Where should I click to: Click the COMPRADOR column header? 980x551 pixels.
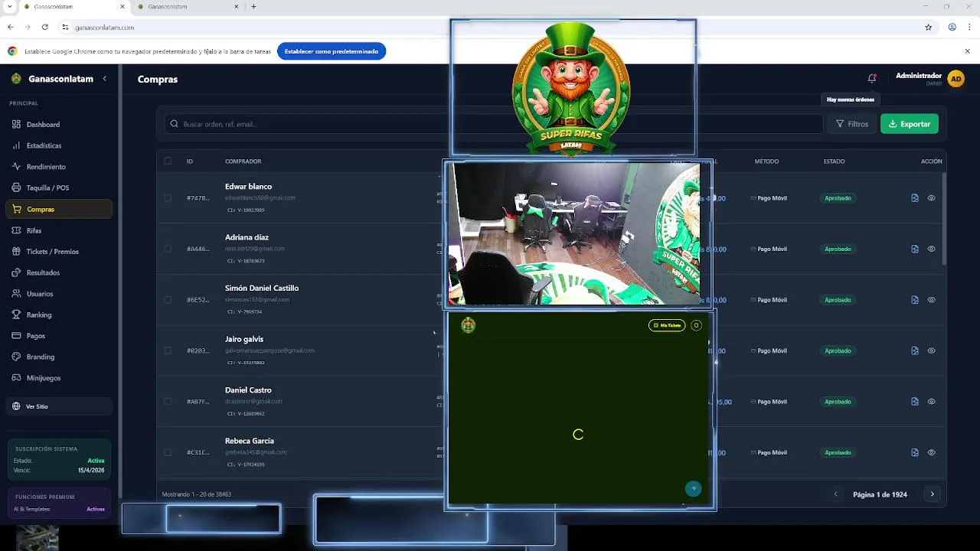[x=243, y=161]
